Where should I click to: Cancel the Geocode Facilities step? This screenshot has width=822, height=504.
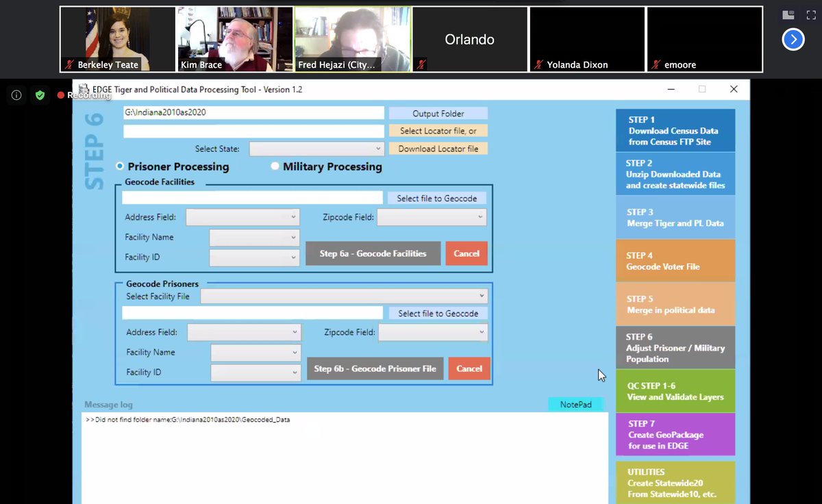[x=466, y=253]
